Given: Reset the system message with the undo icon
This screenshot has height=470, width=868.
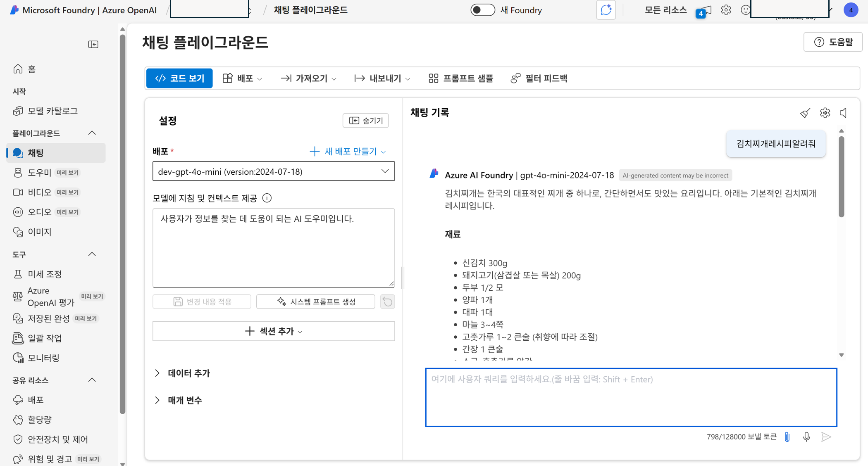Looking at the screenshot, I should point(387,302).
